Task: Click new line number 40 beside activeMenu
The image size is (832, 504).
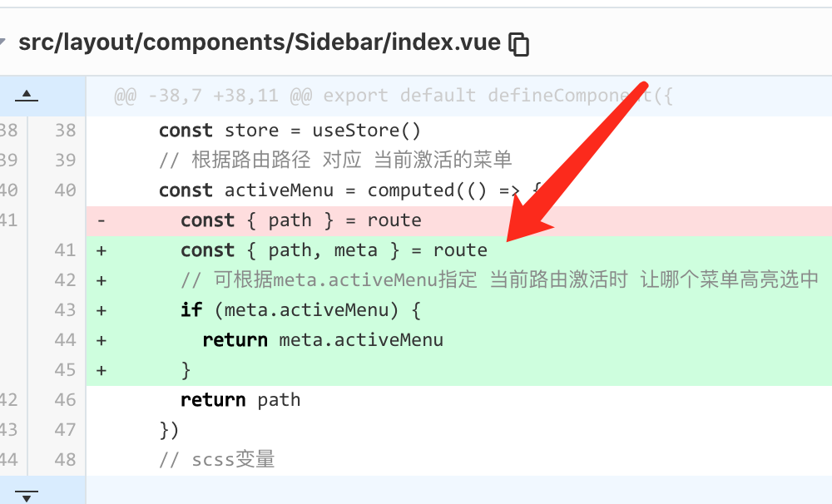Action: click(x=65, y=190)
